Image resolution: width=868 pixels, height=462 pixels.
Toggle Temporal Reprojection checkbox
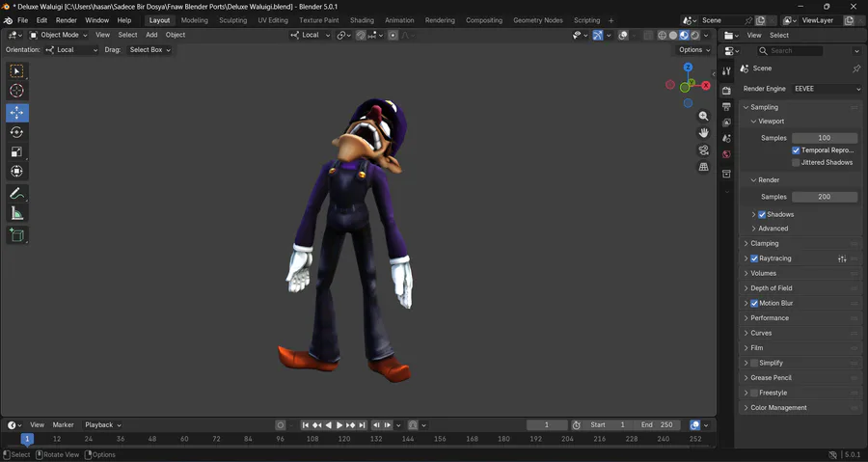[796, 150]
